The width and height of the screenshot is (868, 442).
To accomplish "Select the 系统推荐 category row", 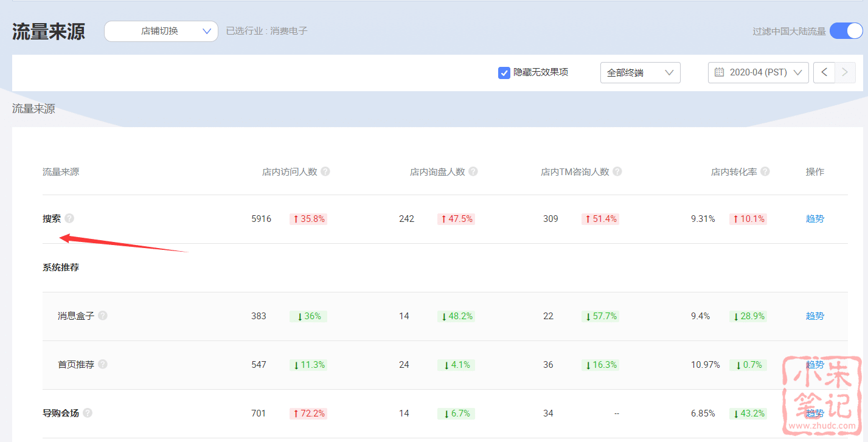I will pyautogui.click(x=61, y=268).
